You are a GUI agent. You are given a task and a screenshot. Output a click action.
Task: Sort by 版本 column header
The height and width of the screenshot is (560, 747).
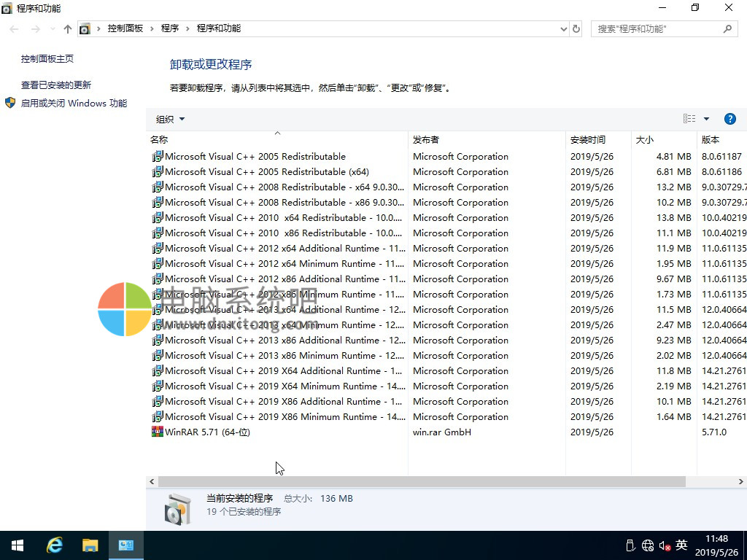tap(721, 139)
